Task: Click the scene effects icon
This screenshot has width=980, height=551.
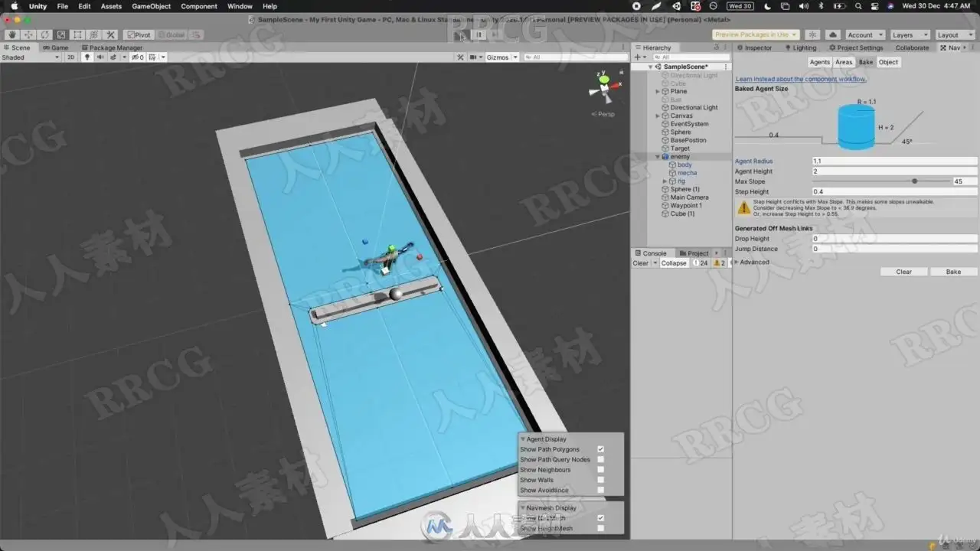Action: pyautogui.click(x=114, y=57)
